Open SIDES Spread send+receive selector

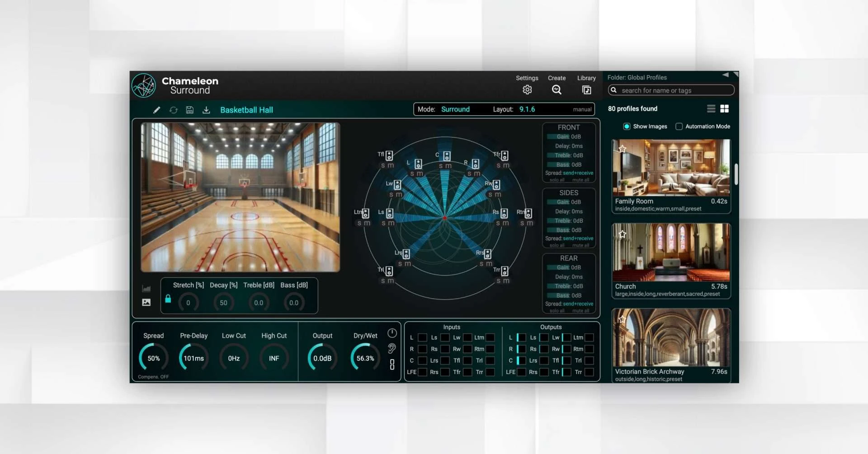(x=578, y=239)
